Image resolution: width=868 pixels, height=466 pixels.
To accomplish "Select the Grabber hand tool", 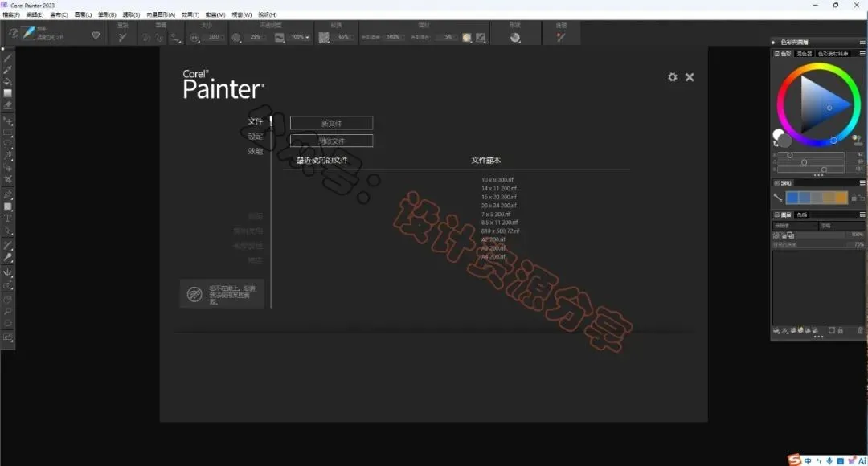I will click(x=8, y=300).
